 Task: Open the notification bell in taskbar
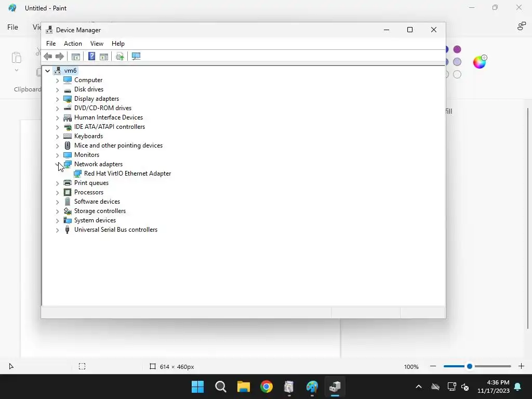coord(518,387)
